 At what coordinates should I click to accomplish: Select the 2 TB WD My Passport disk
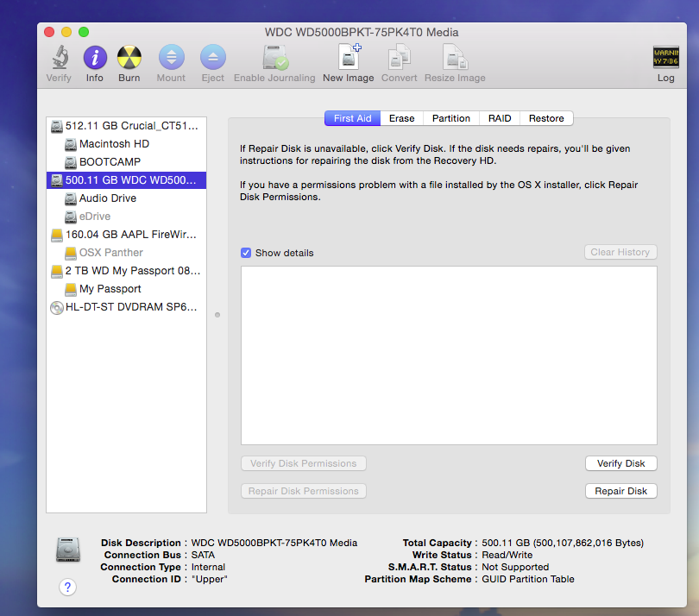click(126, 271)
